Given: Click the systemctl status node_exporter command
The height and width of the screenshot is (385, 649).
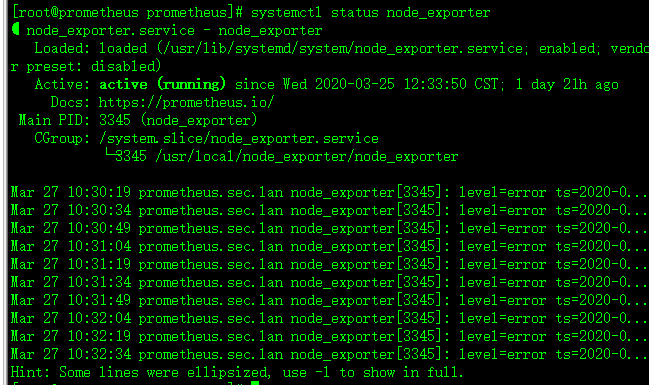Looking at the screenshot, I should click(370, 13).
